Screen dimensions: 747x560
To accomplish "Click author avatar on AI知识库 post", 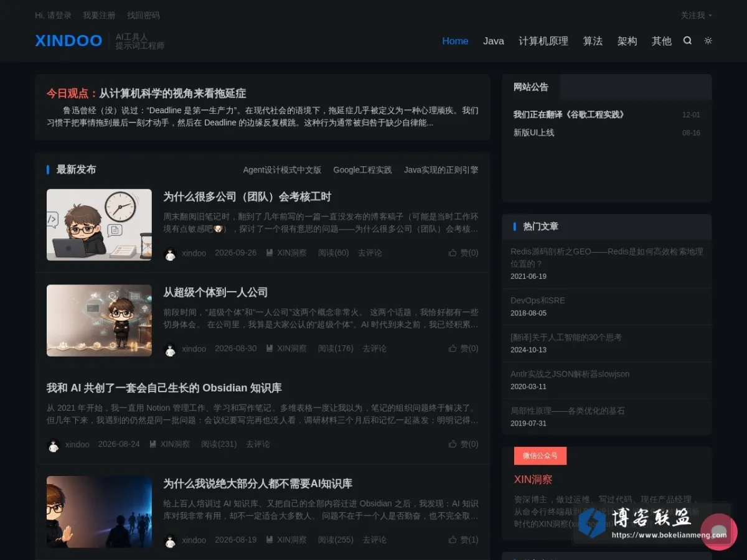I will [170, 541].
